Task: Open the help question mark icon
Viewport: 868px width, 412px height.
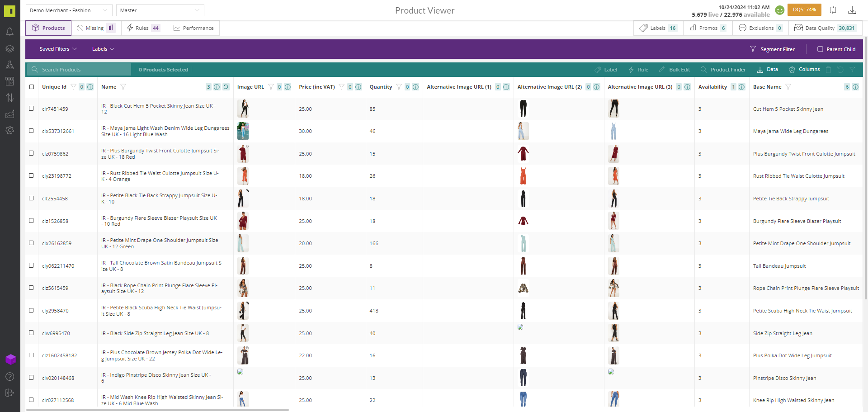Action: [x=9, y=377]
